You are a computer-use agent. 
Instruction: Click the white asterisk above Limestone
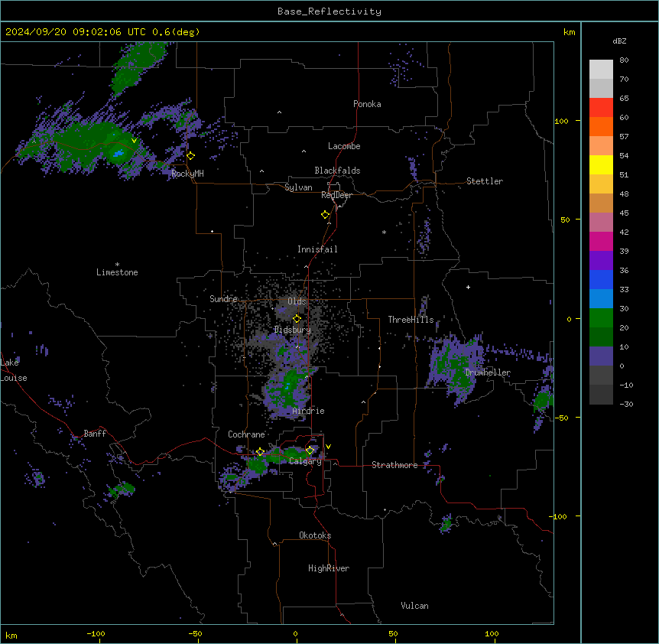tap(117, 265)
